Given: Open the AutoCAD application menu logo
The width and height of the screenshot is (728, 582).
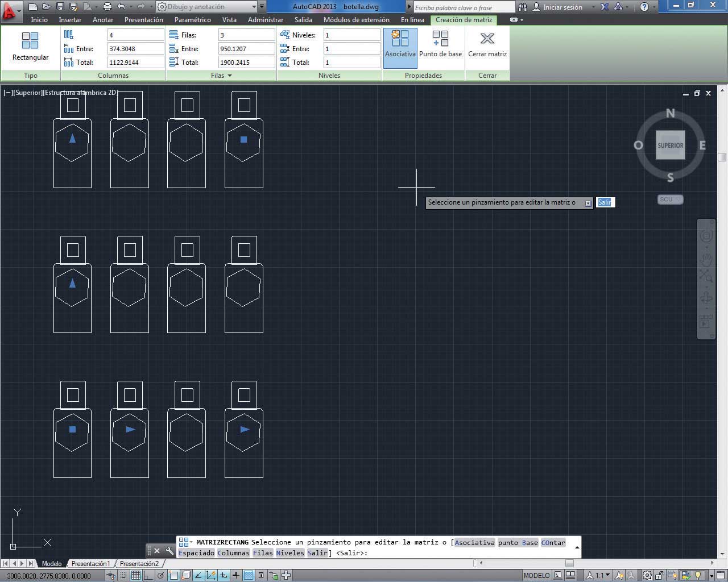Looking at the screenshot, I should pos(10,9).
